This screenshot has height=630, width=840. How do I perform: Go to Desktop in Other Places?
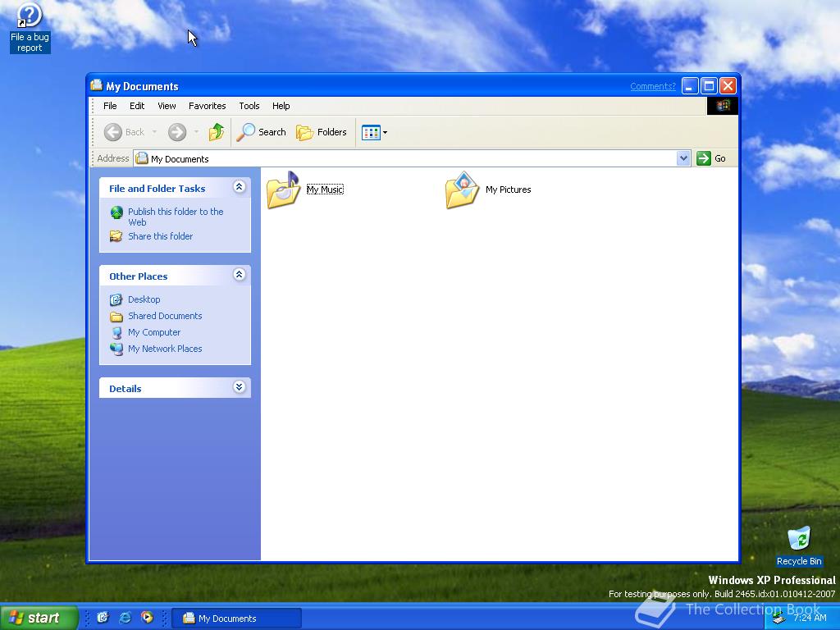144,299
